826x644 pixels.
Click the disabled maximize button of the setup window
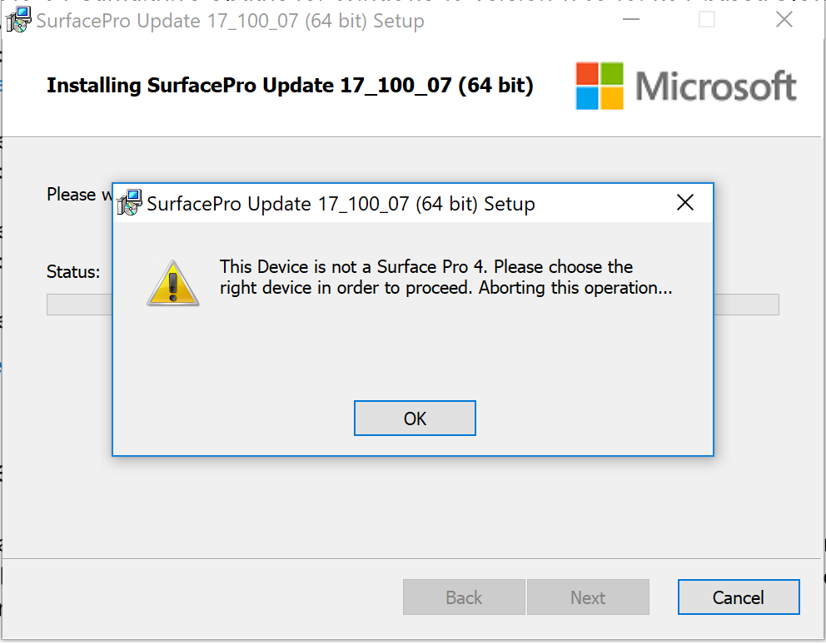tap(706, 19)
